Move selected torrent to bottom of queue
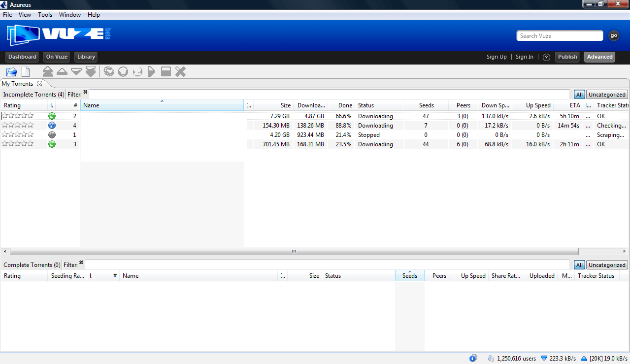 (91, 71)
